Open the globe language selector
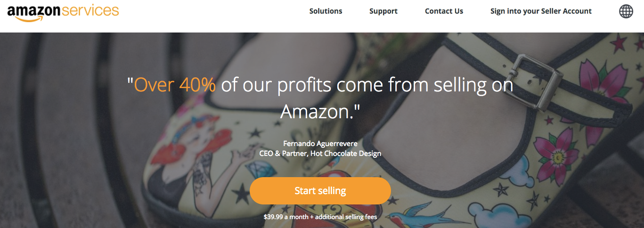Screen dimensions: 644x228 point(626,11)
